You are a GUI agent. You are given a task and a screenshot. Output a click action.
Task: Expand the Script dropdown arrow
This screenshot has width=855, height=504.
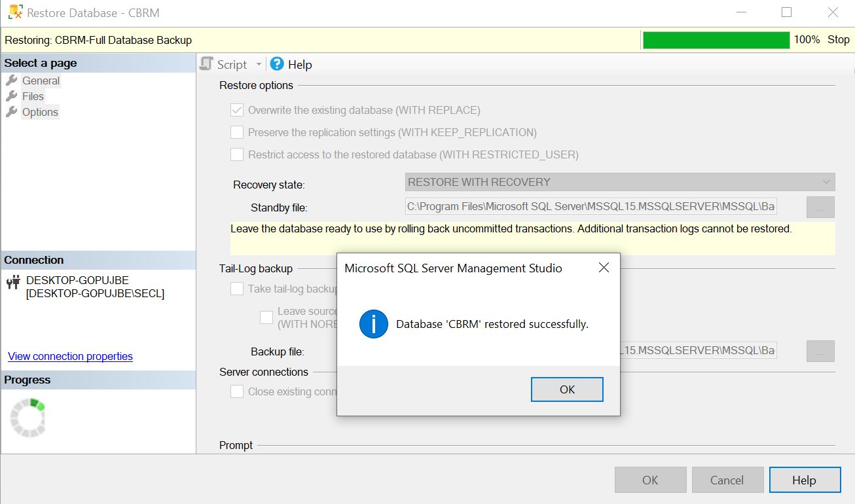coord(259,64)
